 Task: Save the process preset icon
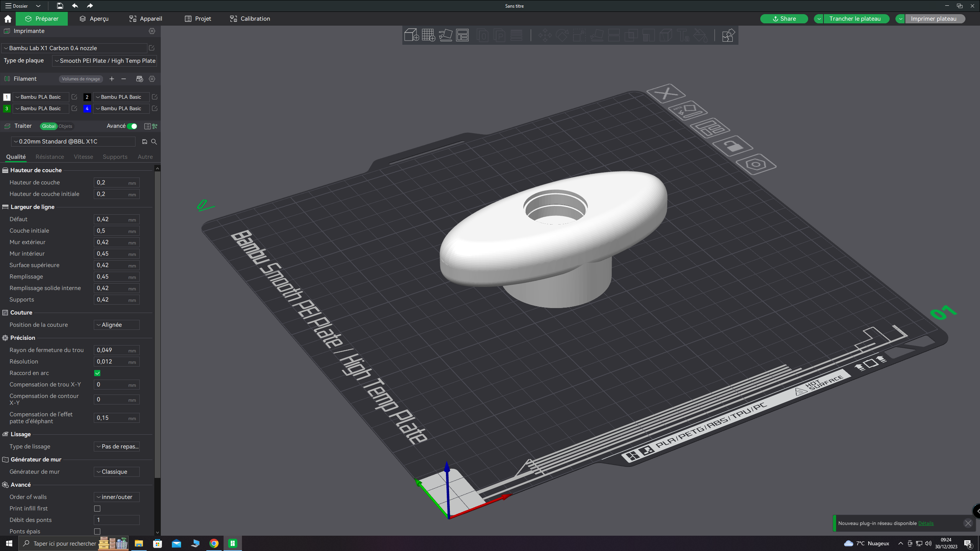coord(145,142)
